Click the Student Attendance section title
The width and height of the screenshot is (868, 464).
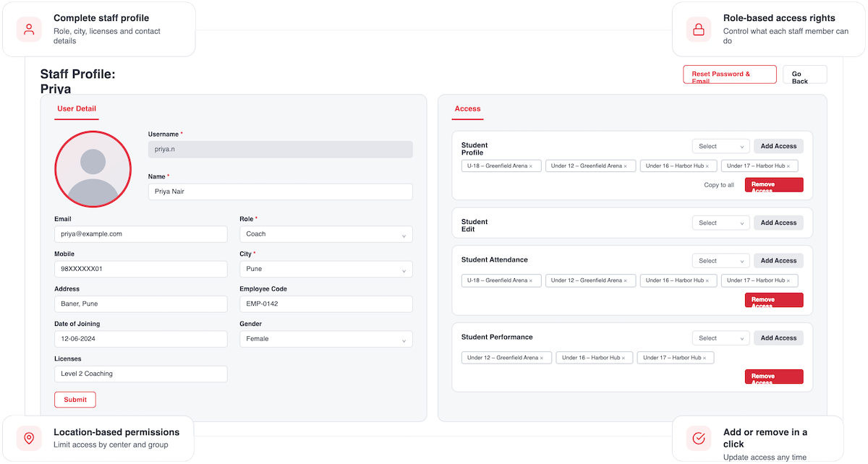point(495,260)
